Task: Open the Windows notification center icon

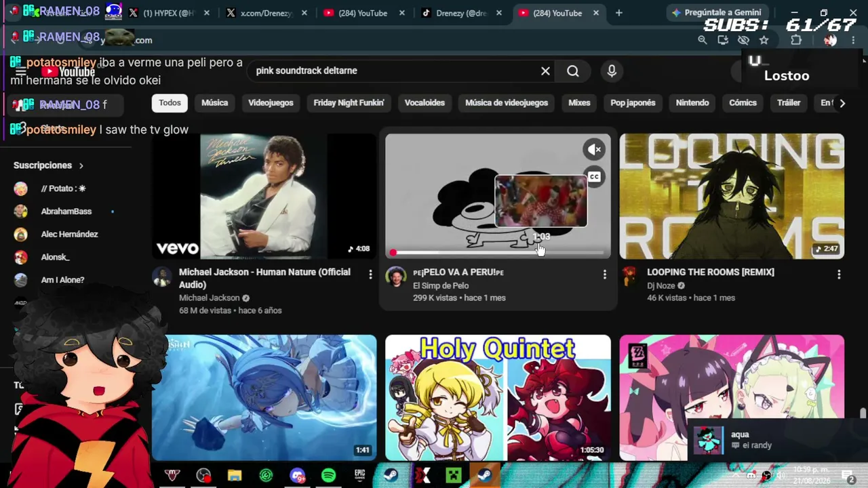Action: [x=848, y=476]
